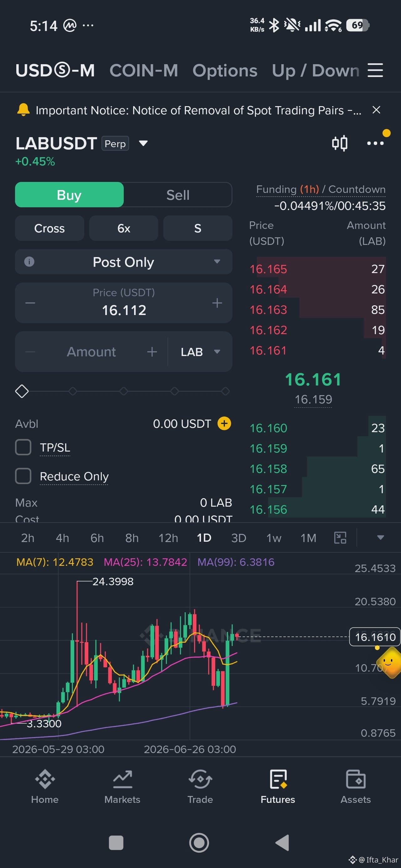The height and width of the screenshot is (868, 401).
Task: Go to the Markets tab icon
Action: coord(122,780)
